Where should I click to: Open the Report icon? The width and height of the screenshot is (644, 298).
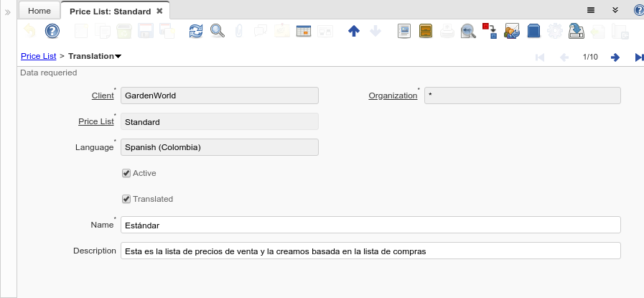pos(404,31)
